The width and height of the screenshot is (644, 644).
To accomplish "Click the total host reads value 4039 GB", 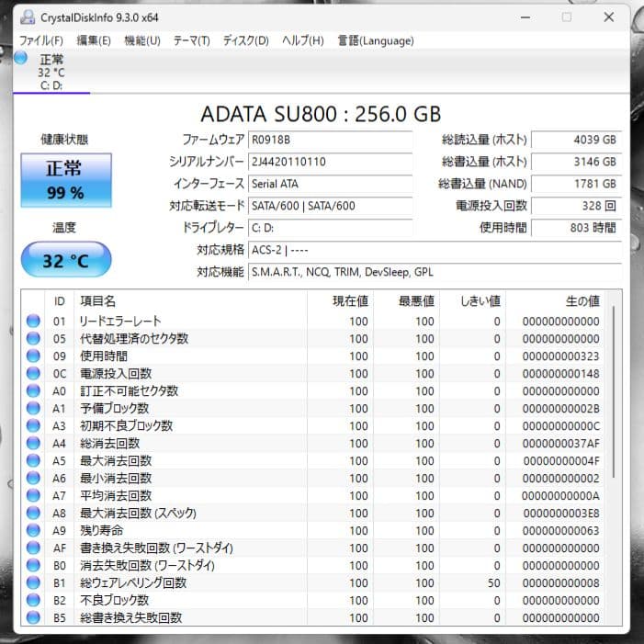I will (x=577, y=140).
